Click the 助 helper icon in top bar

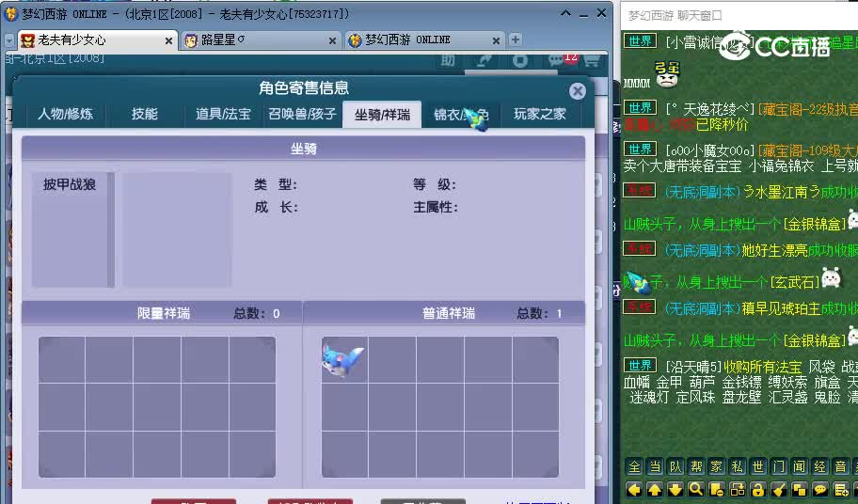(x=448, y=60)
